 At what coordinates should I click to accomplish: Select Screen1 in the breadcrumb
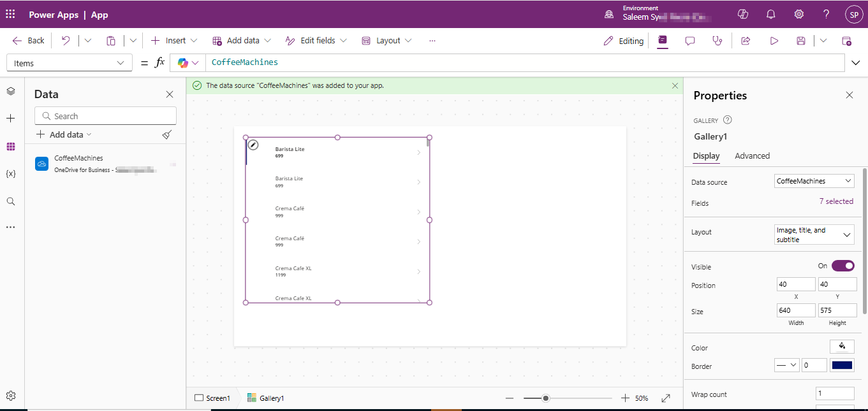(212, 398)
